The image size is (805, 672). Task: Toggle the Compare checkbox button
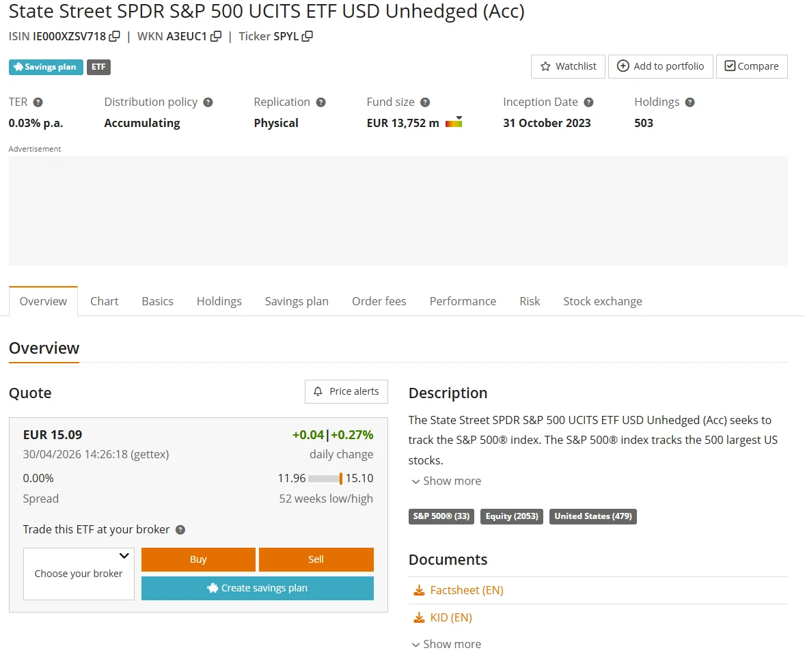(752, 66)
